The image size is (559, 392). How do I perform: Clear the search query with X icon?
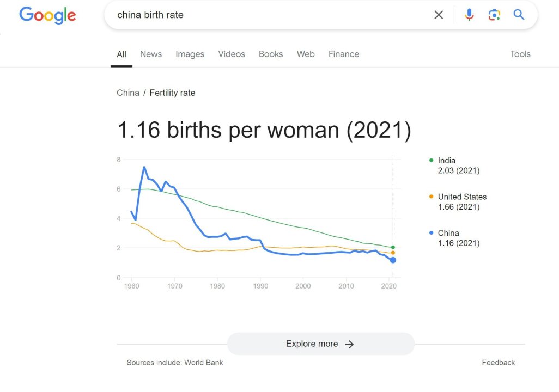[439, 15]
